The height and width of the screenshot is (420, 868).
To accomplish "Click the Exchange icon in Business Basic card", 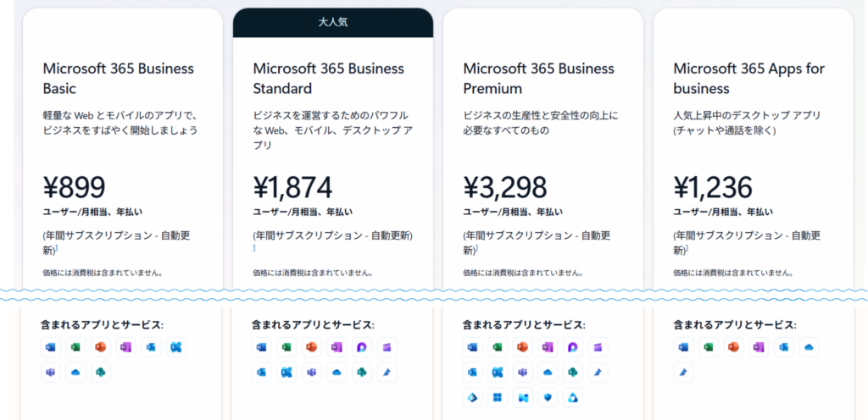I will tap(176, 347).
